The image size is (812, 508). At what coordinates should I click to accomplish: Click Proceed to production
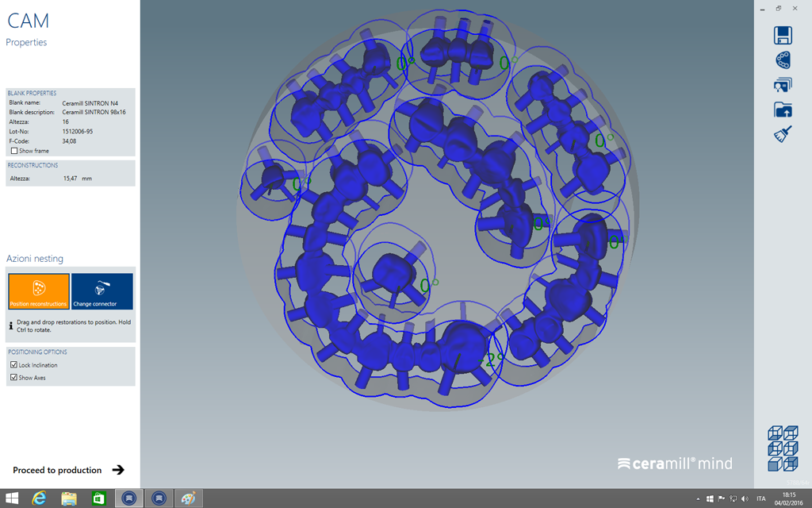coord(68,470)
